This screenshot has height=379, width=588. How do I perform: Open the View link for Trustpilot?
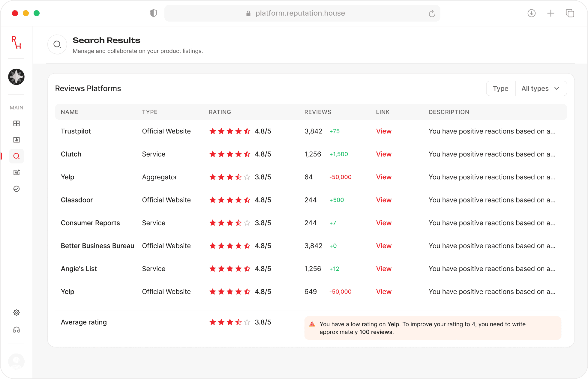384,131
